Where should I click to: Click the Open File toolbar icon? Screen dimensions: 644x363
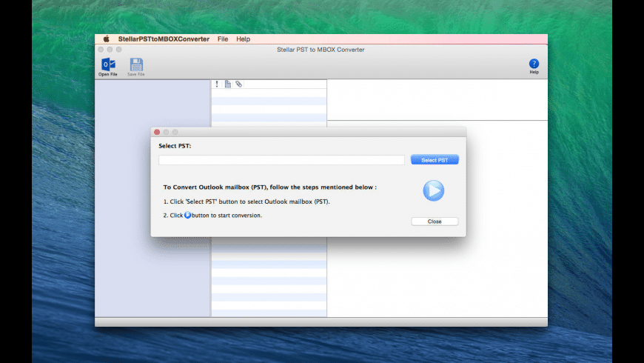tap(108, 67)
